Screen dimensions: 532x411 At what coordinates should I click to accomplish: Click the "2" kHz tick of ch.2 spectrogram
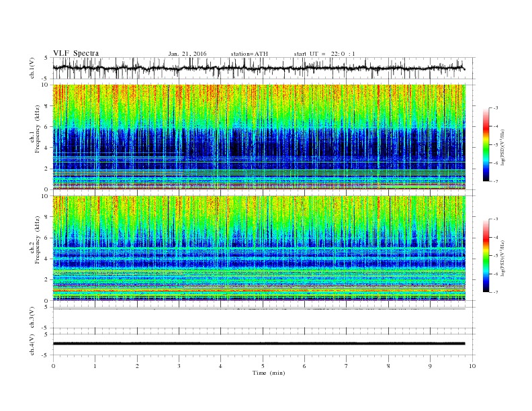(x=47, y=280)
